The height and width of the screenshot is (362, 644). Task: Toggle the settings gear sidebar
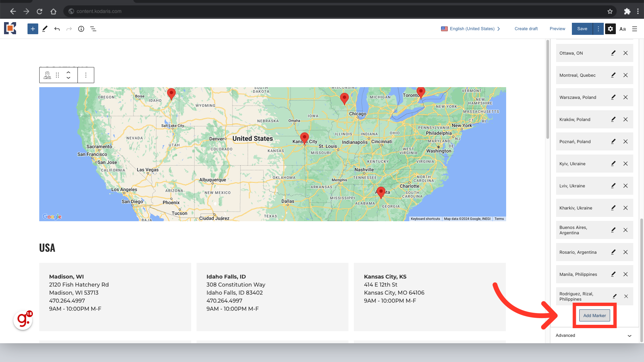610,29
